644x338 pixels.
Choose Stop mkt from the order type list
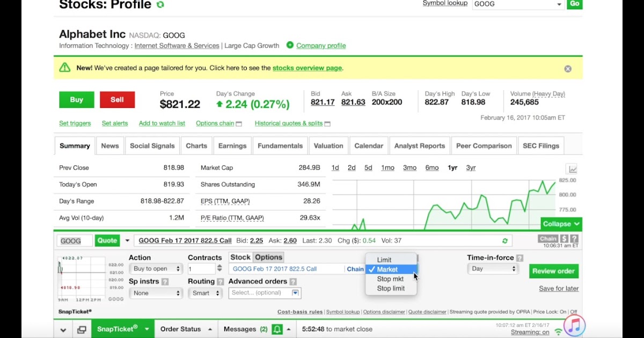coord(391,279)
